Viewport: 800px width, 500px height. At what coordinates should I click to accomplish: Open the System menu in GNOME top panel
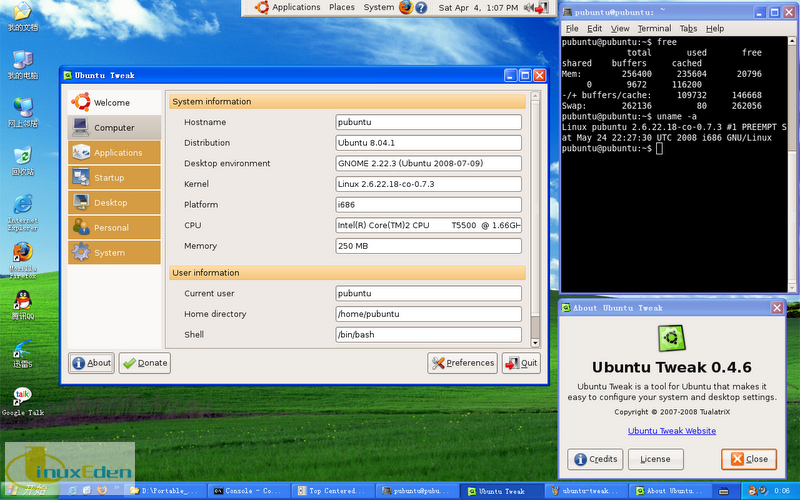click(x=379, y=7)
